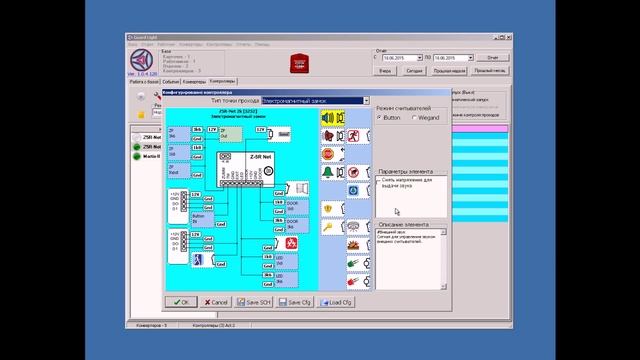Image resolution: width=640 pixels, height=360 pixels.
Task: Click the pink highlighted row behind the dialog
Action: click(x=480, y=129)
